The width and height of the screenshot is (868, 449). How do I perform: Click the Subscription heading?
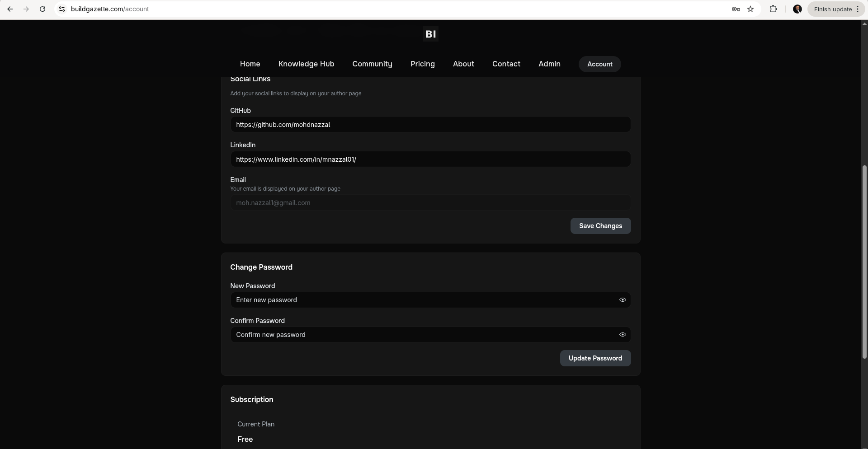[x=252, y=400]
